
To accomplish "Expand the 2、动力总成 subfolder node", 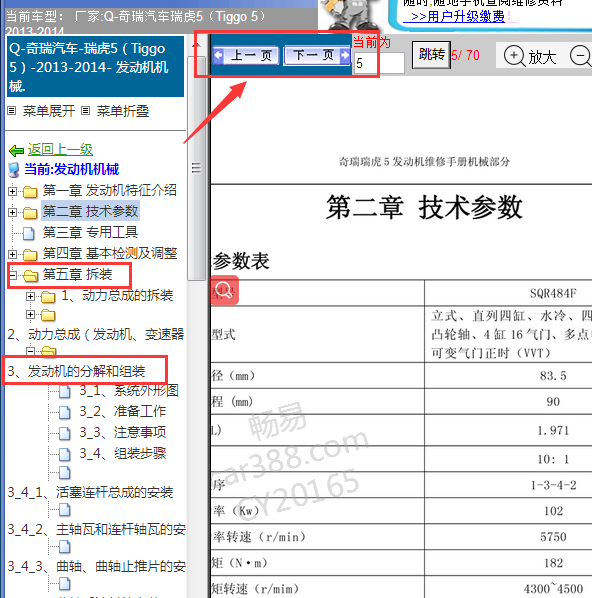I will tap(31, 314).
